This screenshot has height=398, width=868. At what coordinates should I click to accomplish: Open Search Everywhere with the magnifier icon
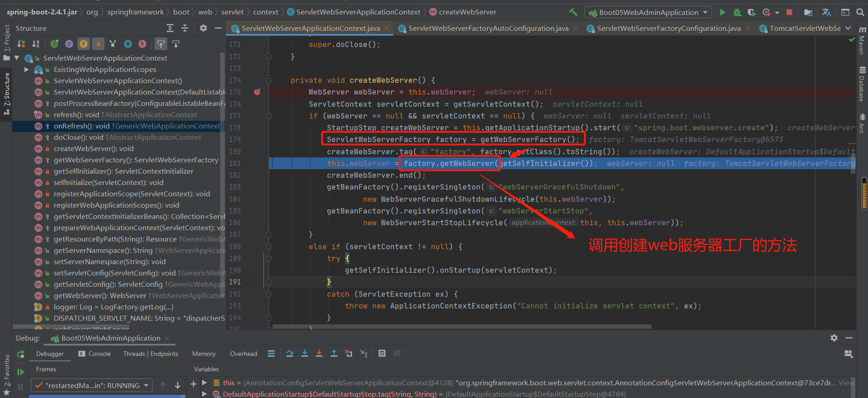click(860, 12)
